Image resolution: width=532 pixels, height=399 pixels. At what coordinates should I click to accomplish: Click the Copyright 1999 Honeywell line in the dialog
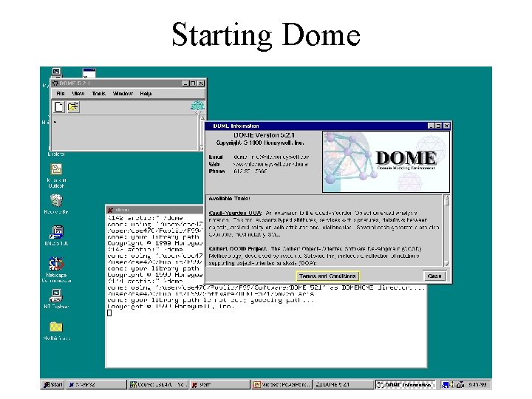point(260,143)
